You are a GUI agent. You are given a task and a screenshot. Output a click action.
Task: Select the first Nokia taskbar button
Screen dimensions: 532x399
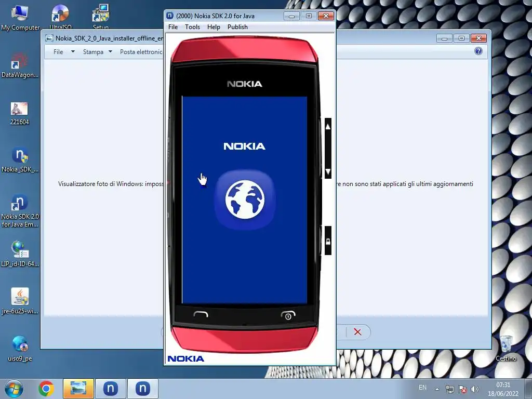[110, 389]
